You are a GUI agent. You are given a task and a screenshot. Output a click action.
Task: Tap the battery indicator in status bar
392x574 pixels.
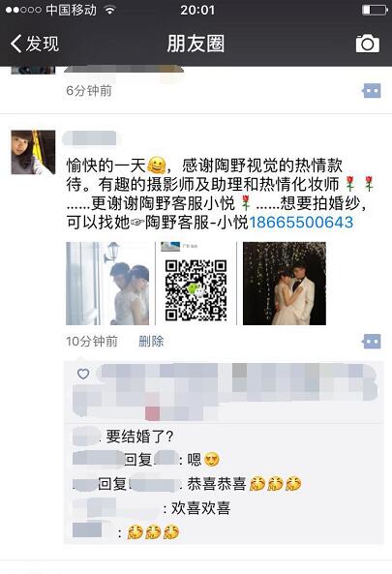375,10
